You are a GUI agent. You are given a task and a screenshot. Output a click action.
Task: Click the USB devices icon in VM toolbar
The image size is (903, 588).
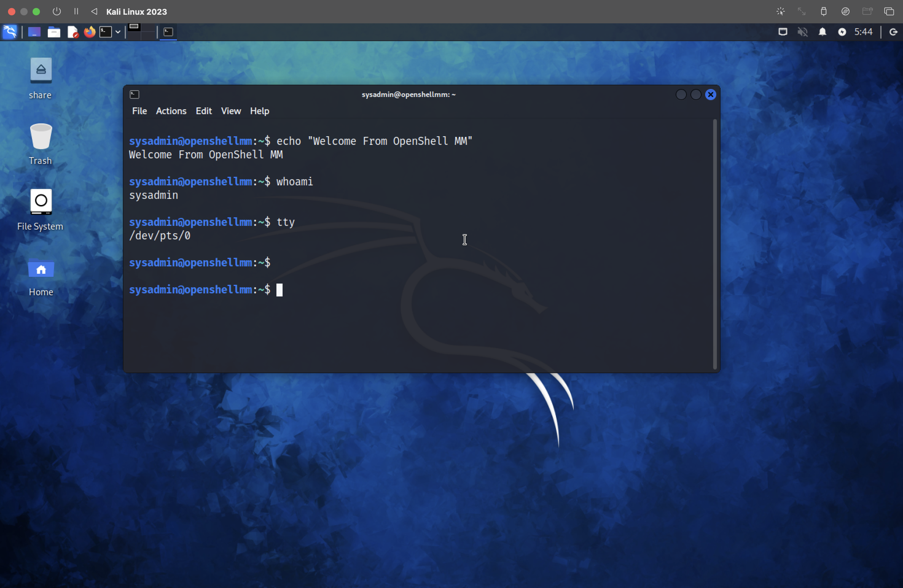click(824, 11)
